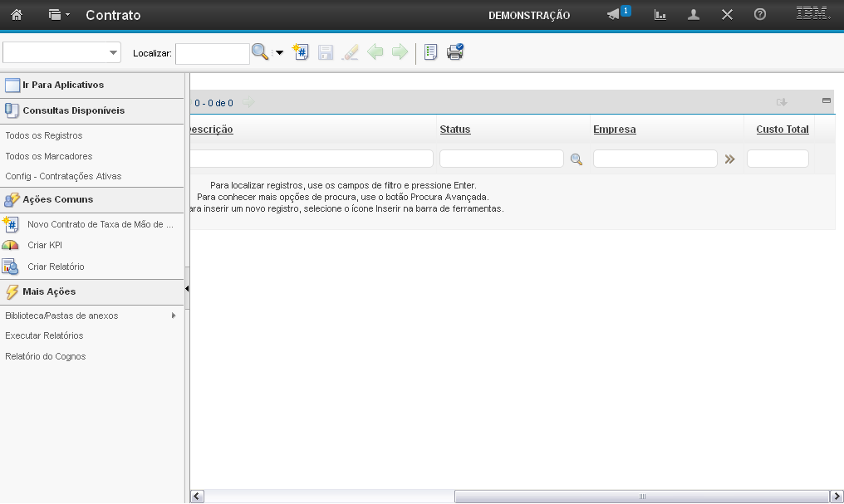Click the horizontal scrollbar thumb

point(641,496)
